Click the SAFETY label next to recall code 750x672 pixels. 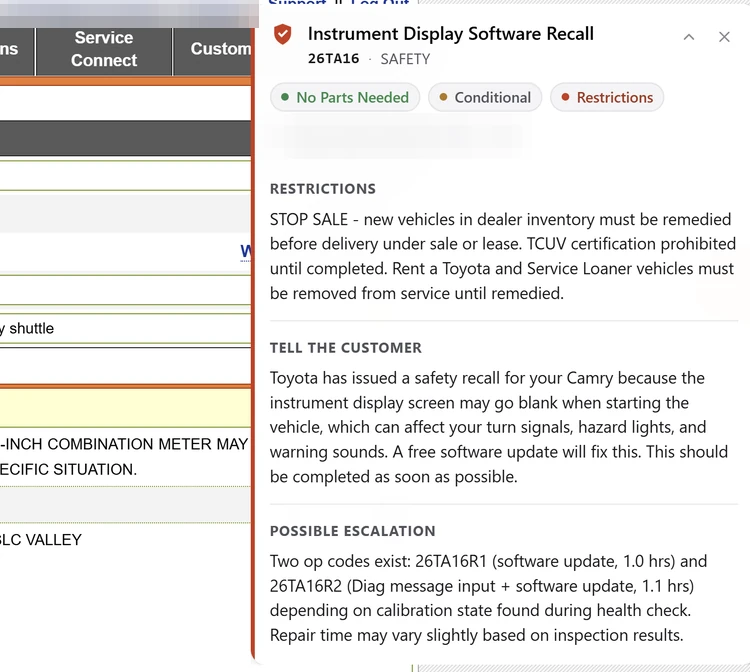point(405,59)
